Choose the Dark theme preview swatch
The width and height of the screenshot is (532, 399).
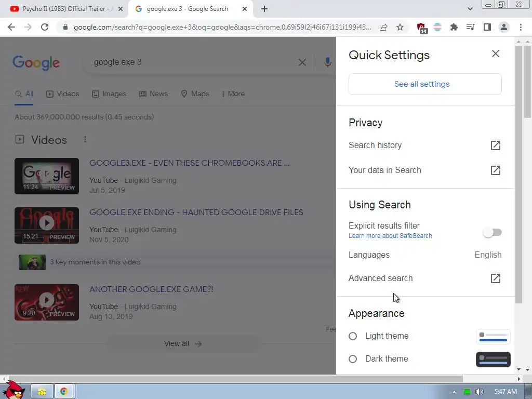(x=493, y=360)
